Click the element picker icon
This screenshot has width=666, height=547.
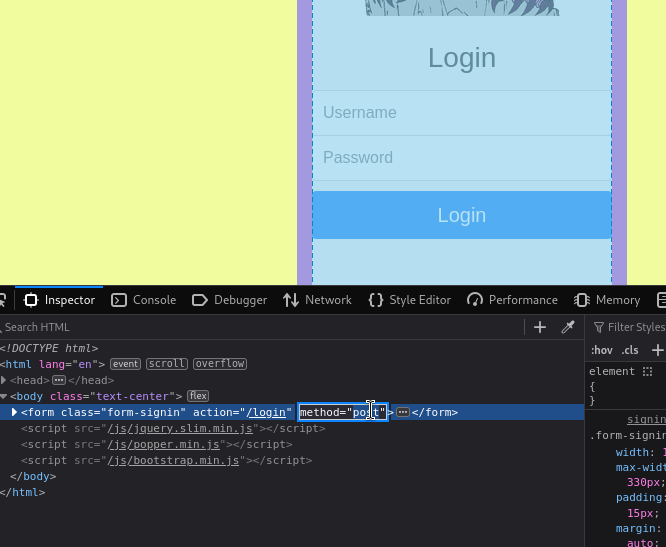click(2, 300)
